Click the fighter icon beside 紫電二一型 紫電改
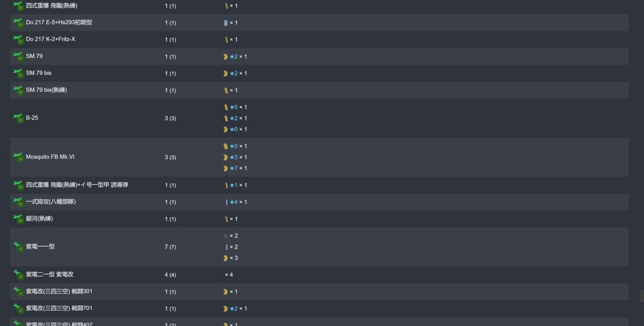Viewport: 644px width, 326px height. 18,275
